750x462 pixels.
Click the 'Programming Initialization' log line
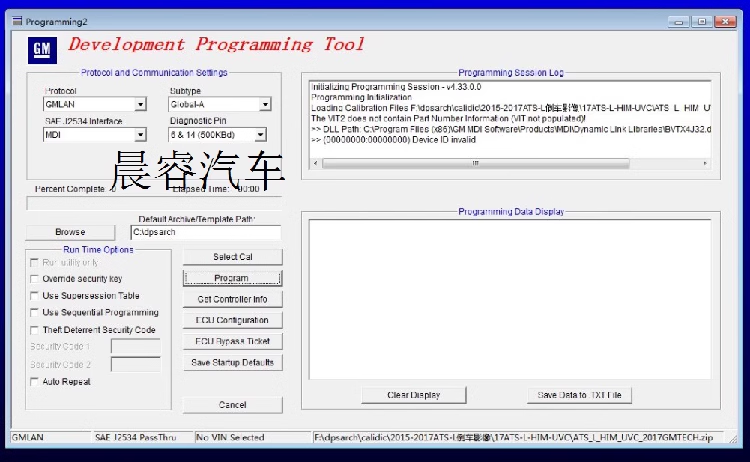362,97
